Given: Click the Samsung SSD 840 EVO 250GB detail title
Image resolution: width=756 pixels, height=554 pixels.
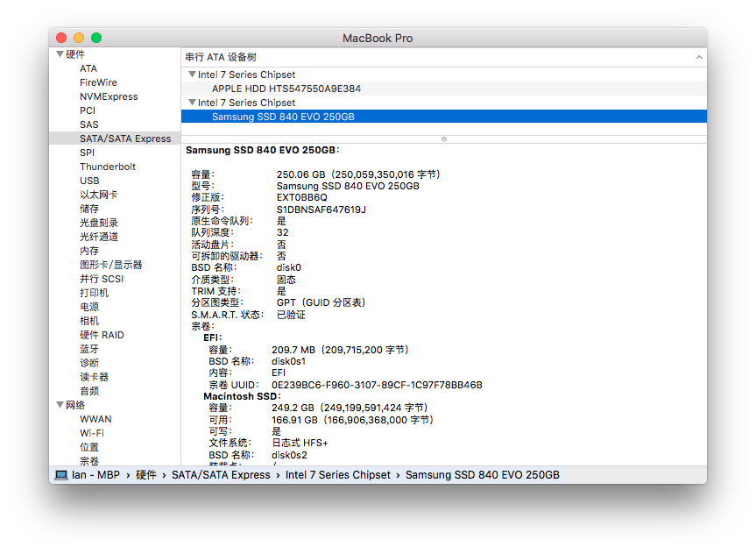Looking at the screenshot, I should point(262,150).
